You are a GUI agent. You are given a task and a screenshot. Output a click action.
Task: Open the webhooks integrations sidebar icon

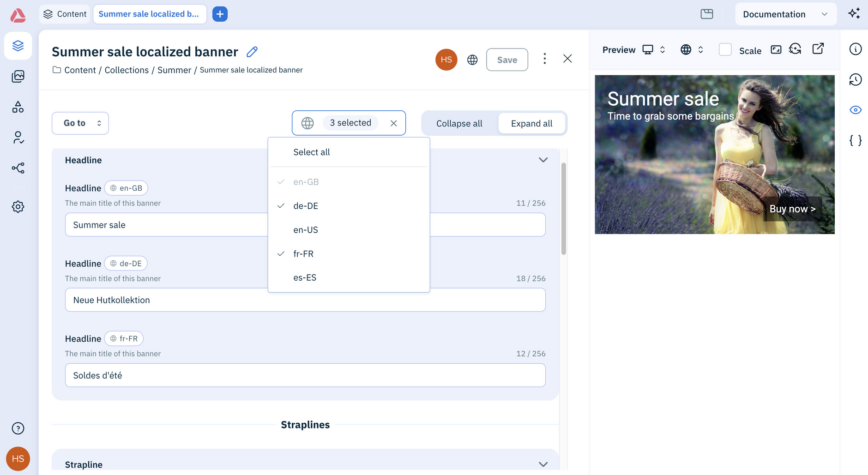click(x=18, y=168)
